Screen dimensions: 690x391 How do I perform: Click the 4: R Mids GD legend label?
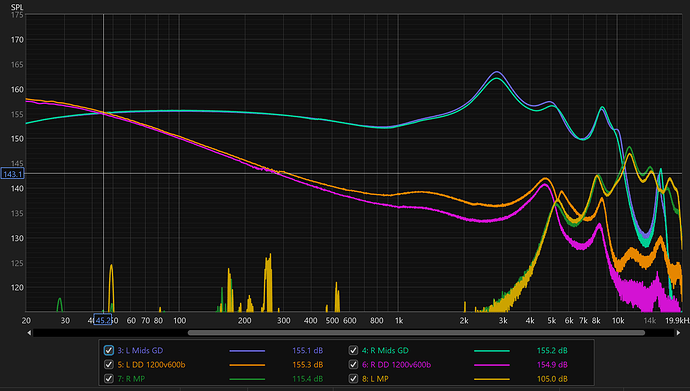click(385, 351)
